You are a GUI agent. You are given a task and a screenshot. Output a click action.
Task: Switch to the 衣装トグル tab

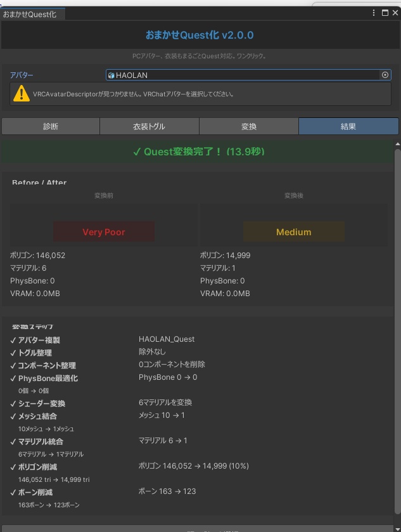pyautogui.click(x=149, y=127)
